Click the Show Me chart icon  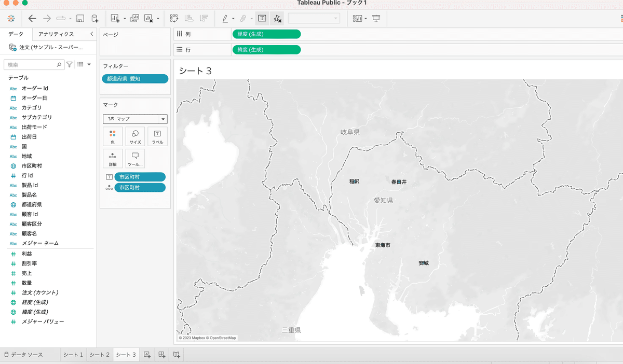click(x=357, y=19)
